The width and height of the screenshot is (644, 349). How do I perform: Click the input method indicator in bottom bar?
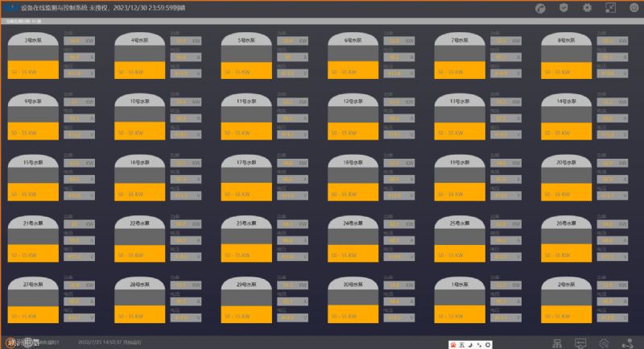pyautogui.click(x=460, y=343)
